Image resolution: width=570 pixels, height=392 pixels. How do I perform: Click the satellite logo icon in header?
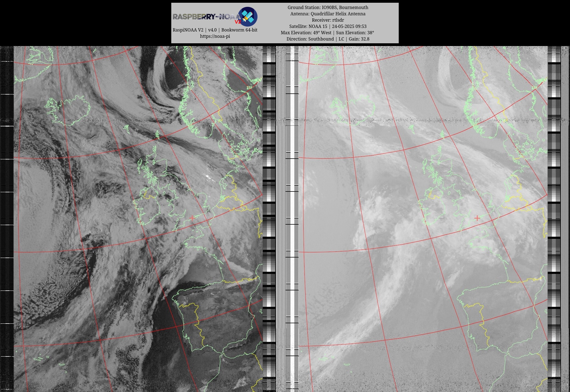247,16
